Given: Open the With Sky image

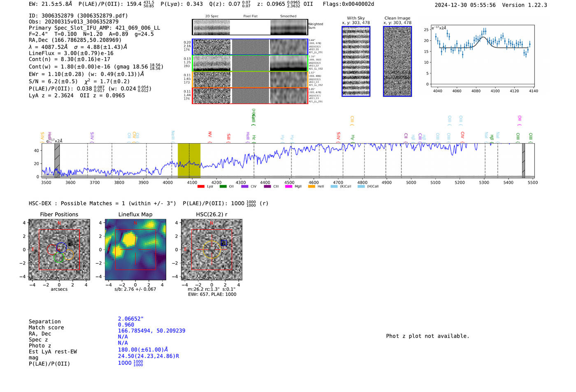Looking at the screenshot, I should [356, 61].
